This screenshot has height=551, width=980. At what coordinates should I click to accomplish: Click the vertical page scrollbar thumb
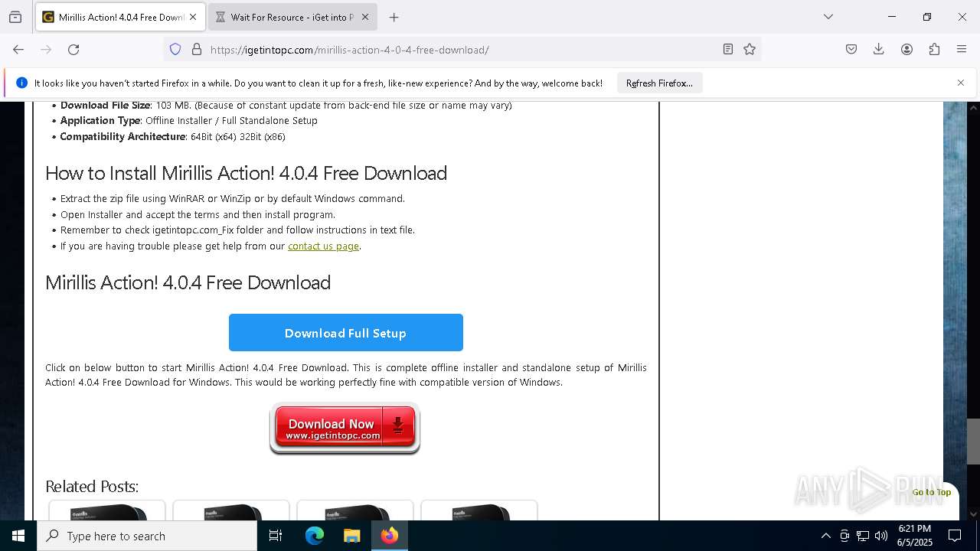pyautogui.click(x=973, y=442)
